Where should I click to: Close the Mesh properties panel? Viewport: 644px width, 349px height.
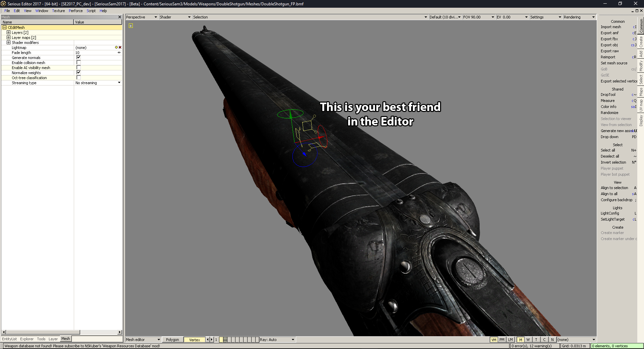(120, 17)
